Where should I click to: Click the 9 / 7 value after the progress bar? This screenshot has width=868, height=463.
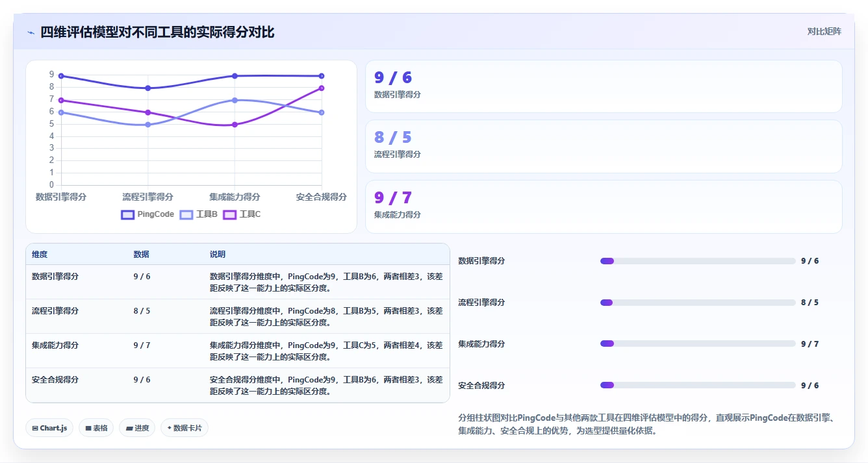(810, 344)
